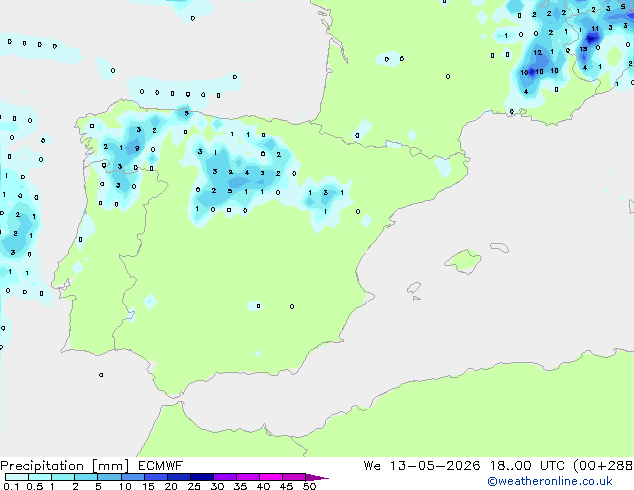
Task: Click the '50' legend scale label
Action: coord(309,486)
